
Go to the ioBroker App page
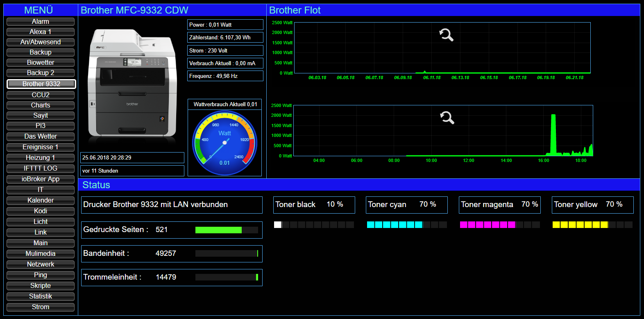pos(41,179)
